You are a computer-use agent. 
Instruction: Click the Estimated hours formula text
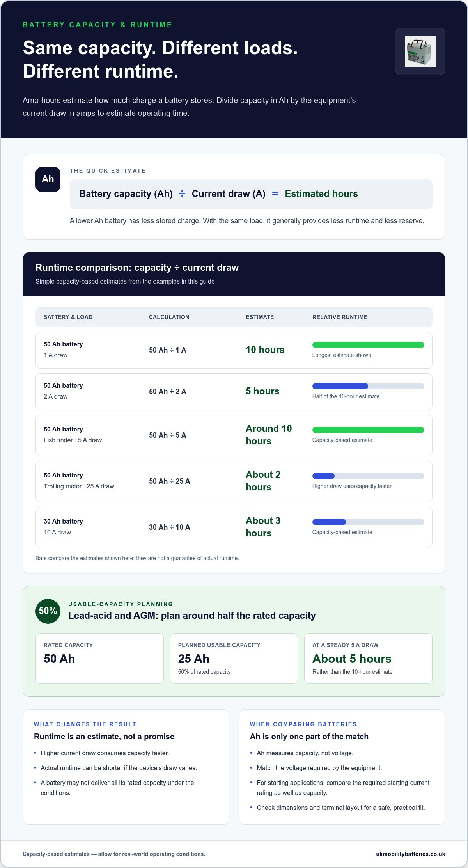[321, 194]
